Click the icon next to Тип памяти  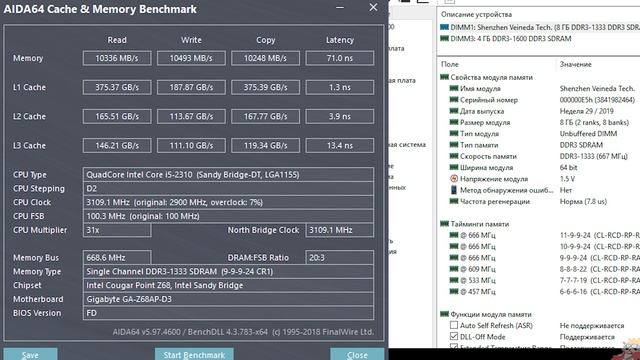tap(454, 145)
